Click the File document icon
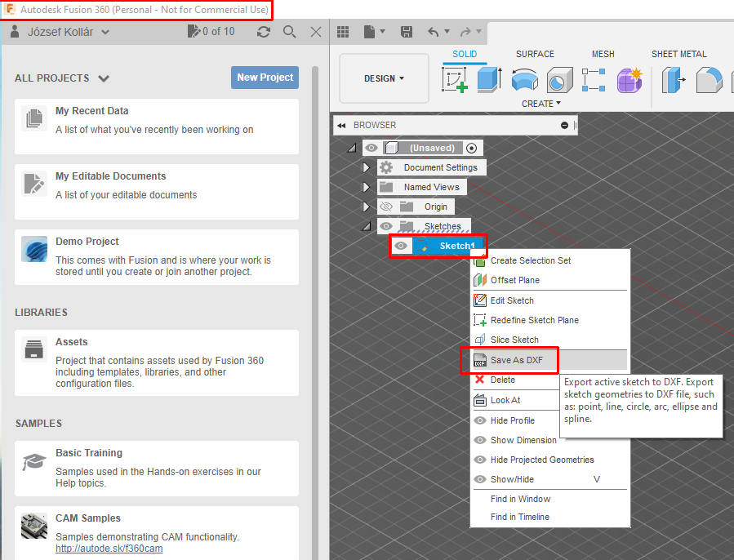 (x=369, y=32)
